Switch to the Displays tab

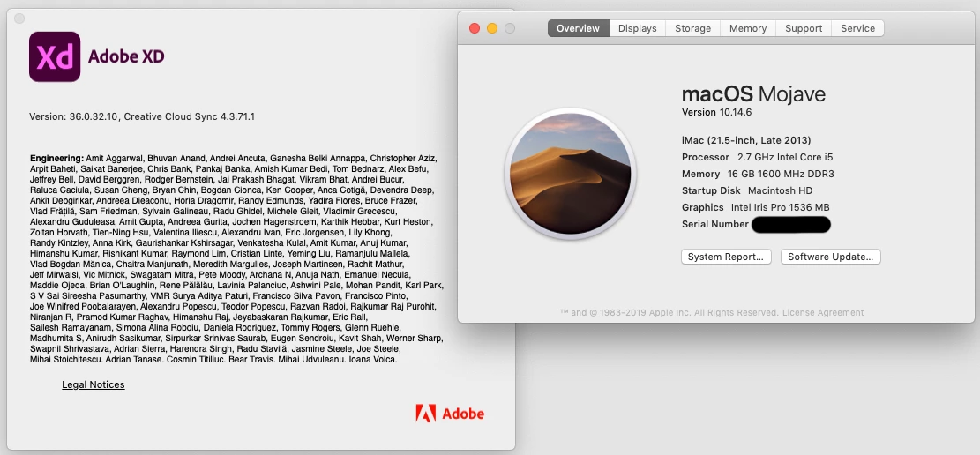(x=638, y=28)
